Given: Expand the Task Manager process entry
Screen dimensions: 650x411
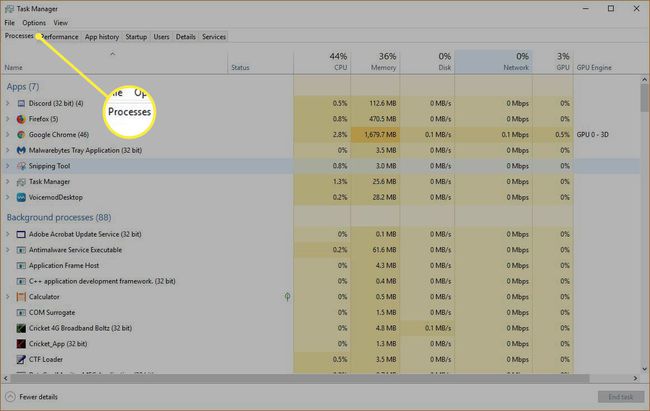Looking at the screenshot, I should (x=7, y=182).
